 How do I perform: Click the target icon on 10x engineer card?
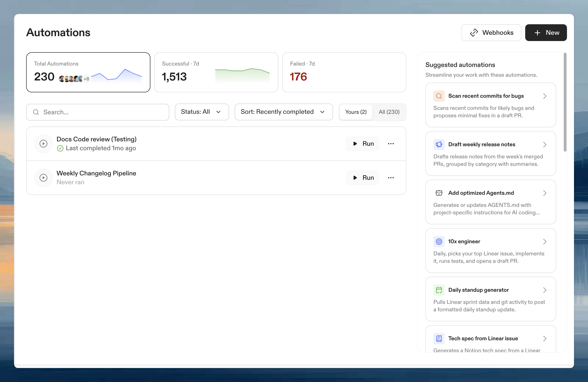pyautogui.click(x=439, y=241)
